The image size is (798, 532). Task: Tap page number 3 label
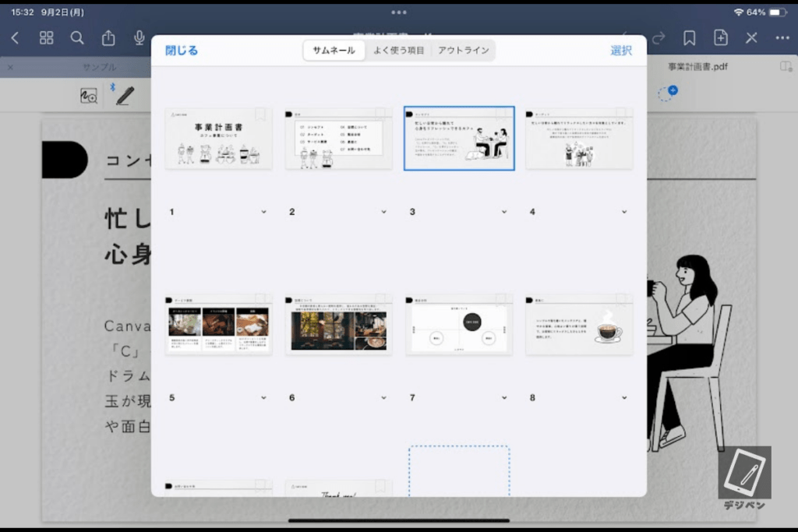coord(412,212)
